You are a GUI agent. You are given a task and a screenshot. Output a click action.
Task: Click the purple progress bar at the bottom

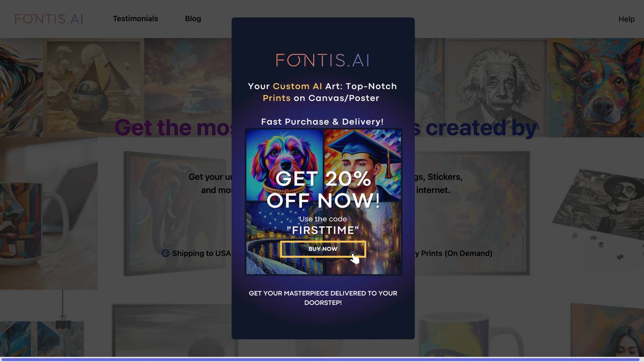pyautogui.click(x=322, y=360)
